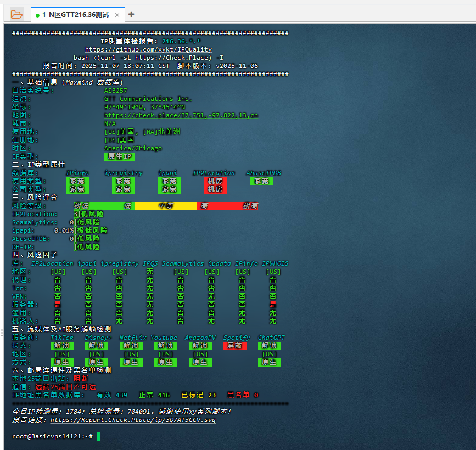
Task: Click the red 阻断 port 25 status
Action: 81,379
